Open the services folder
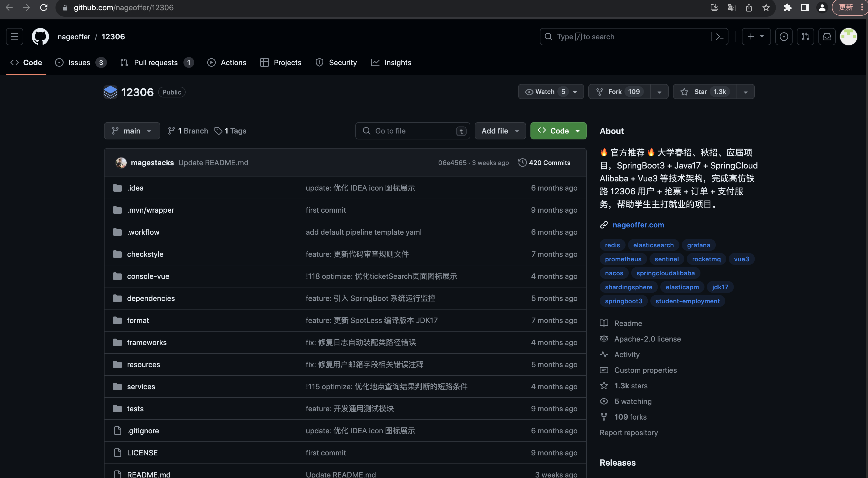The width and height of the screenshot is (868, 478). [x=141, y=386]
